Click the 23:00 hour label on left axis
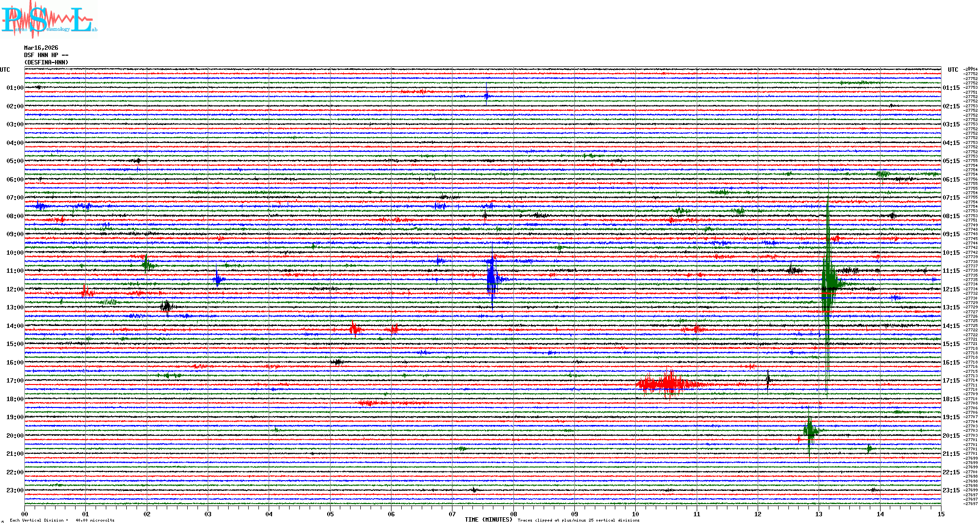 click(x=15, y=490)
